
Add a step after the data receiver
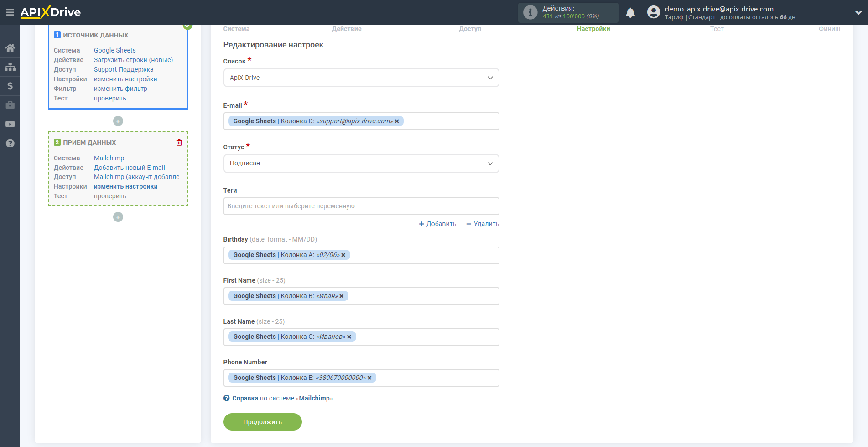click(118, 217)
